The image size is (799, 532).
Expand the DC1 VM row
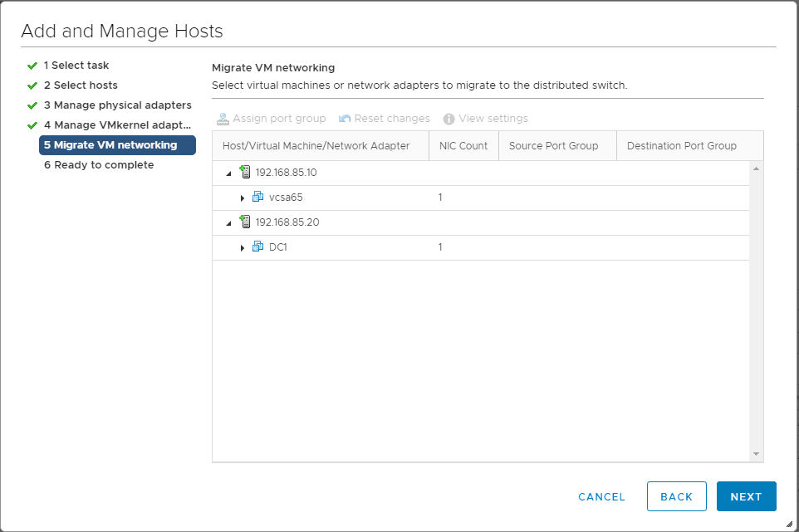pyautogui.click(x=243, y=248)
